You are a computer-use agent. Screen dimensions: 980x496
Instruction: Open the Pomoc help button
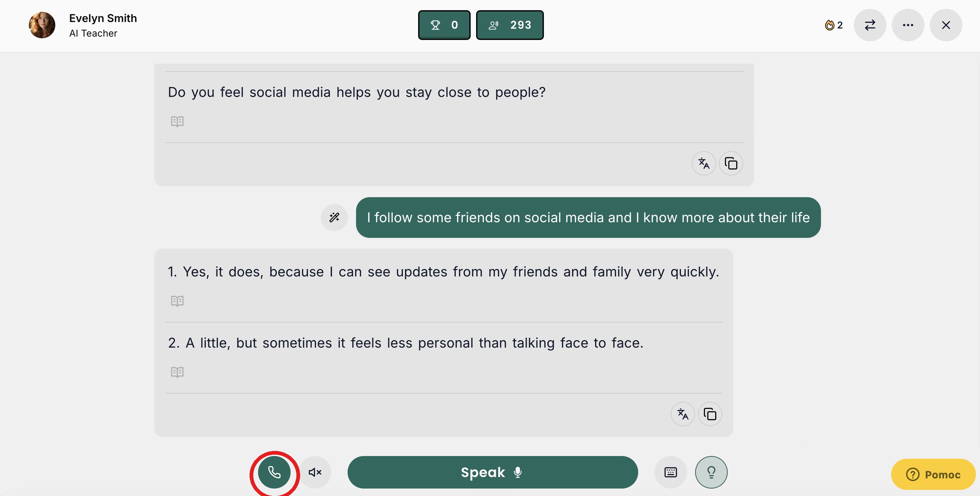coord(933,474)
